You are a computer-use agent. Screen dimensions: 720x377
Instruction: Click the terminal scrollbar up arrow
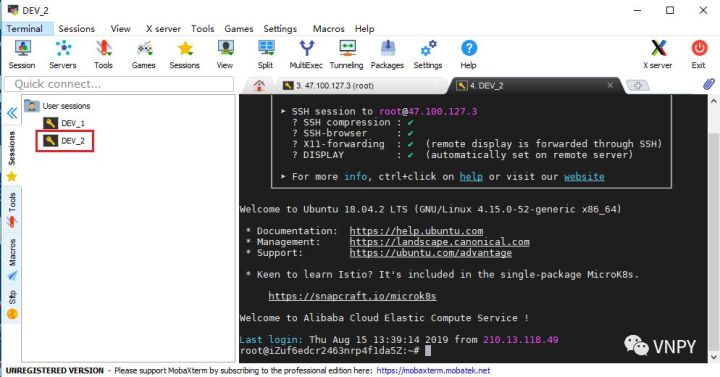(x=714, y=101)
